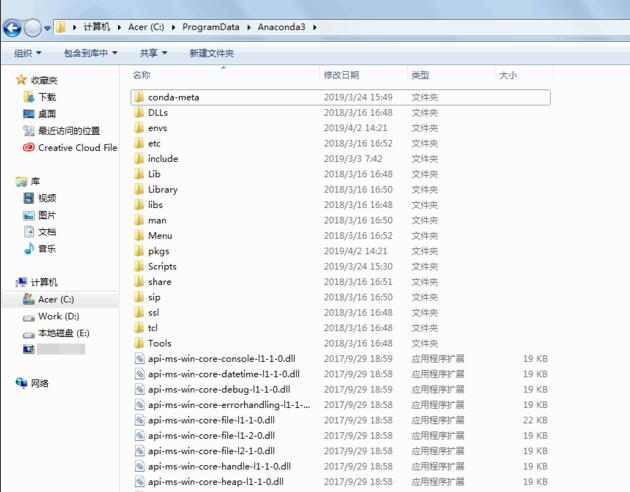Screen dimensions: 630x492
Task: Open the Organize (组织) dropdown menu
Action: point(27,53)
